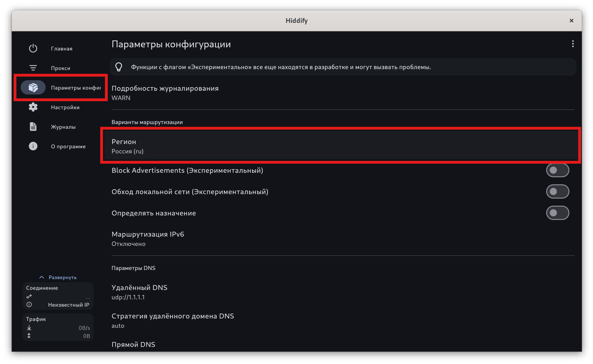The height and width of the screenshot is (364, 593).
Task: Toggle Обход локальной сети switch
Action: 557,192
